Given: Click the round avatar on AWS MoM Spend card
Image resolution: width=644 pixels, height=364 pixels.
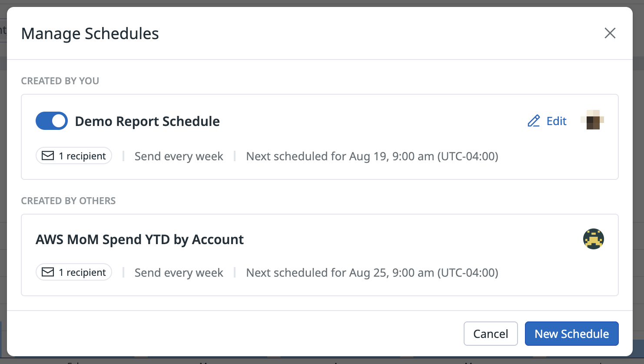Looking at the screenshot, I should 594,239.
